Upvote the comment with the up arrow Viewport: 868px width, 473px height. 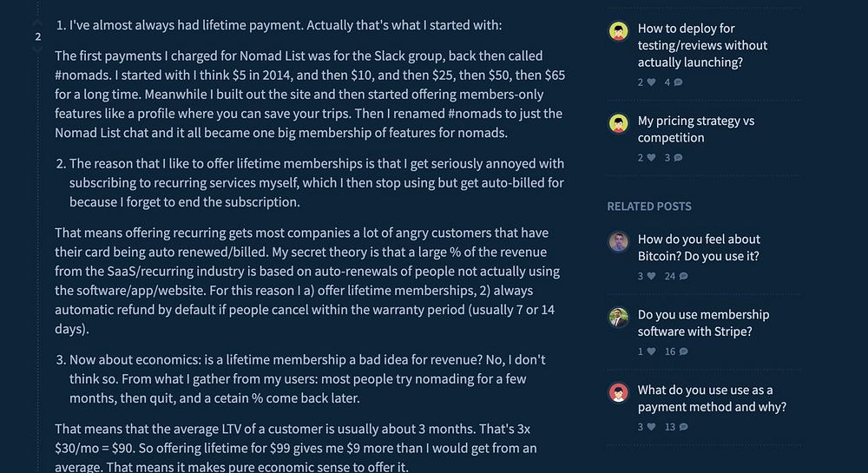point(37,23)
